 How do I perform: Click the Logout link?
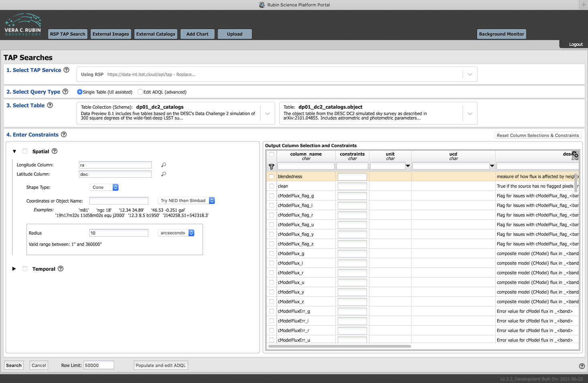tap(576, 45)
